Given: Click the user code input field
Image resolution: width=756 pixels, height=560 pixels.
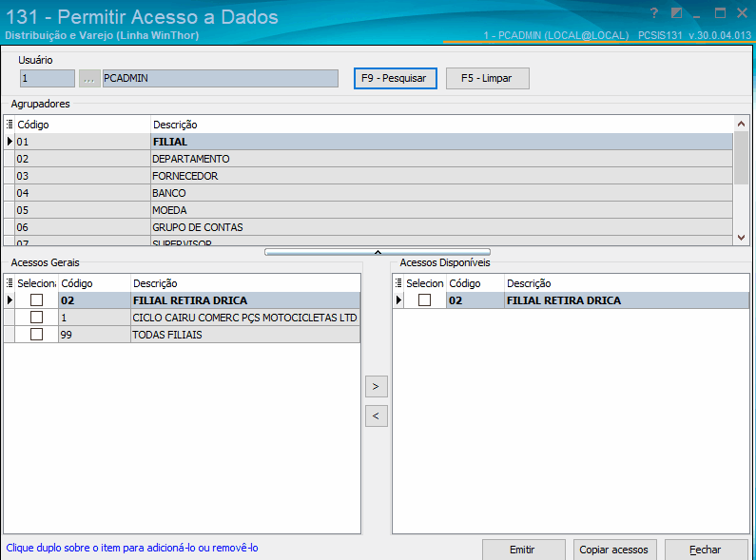Looking at the screenshot, I should pos(48,79).
